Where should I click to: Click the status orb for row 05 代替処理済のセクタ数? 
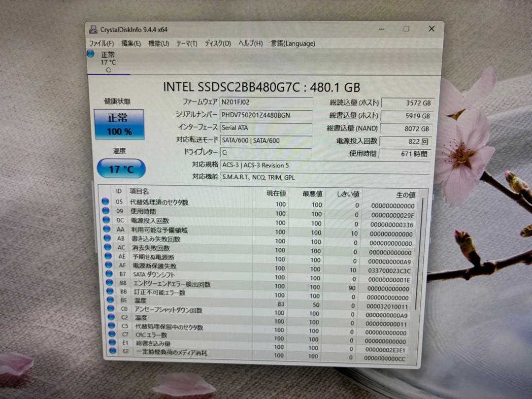[105, 201]
